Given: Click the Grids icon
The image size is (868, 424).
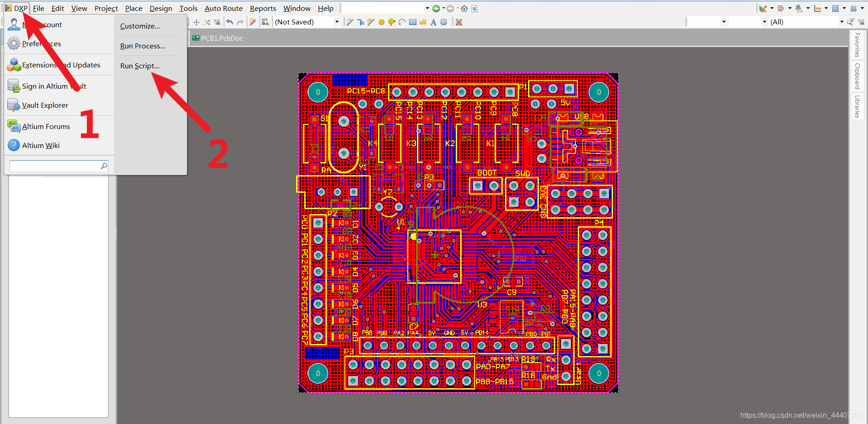Looking at the screenshot, I should click(854, 8).
